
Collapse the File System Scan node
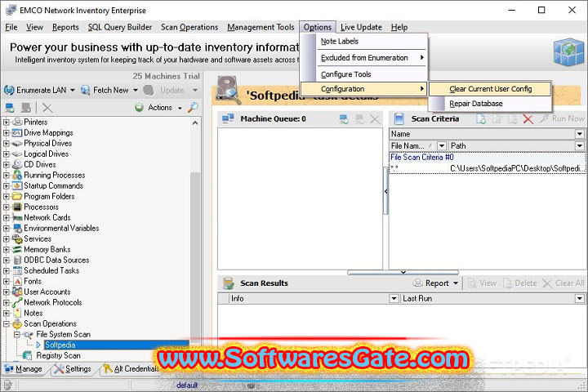point(17,334)
